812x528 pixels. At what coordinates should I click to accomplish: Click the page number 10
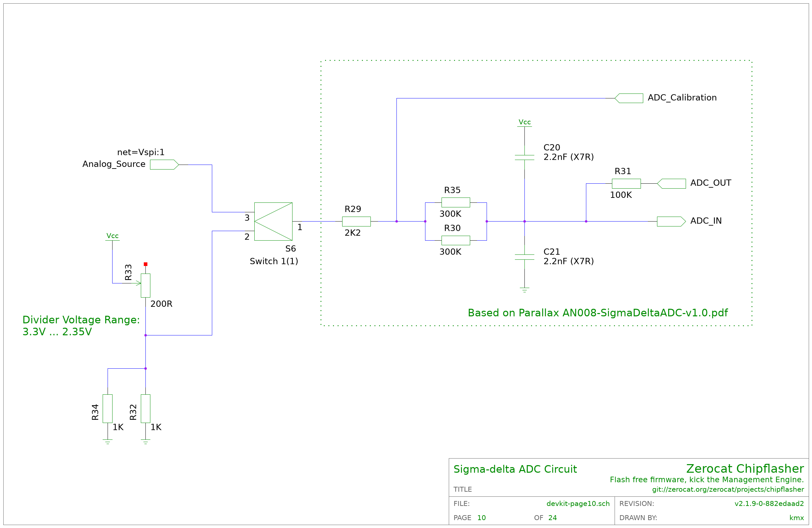481,518
